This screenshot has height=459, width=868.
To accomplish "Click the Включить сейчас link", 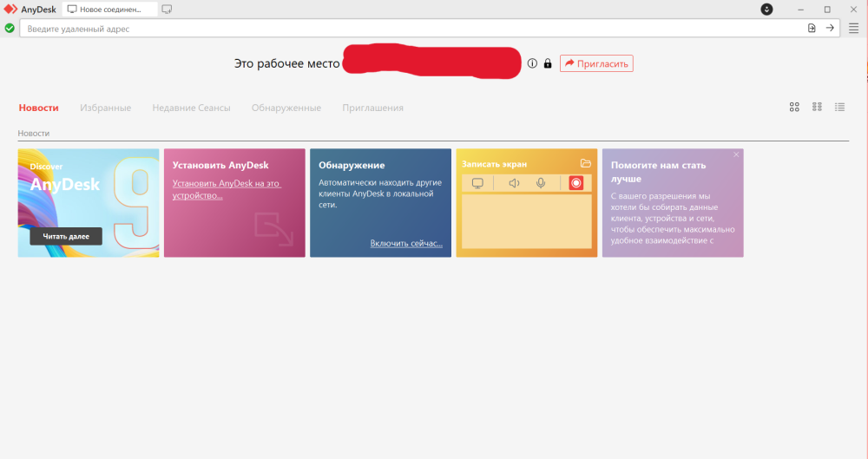I will coord(406,243).
